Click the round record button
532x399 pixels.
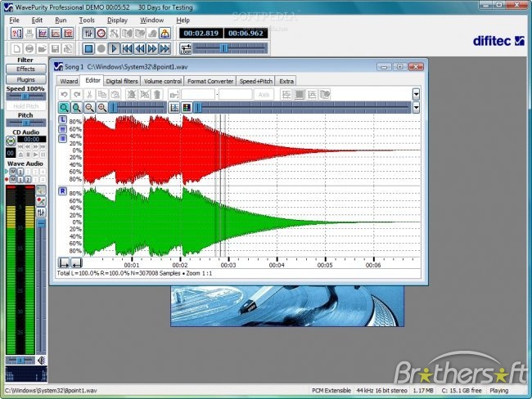101,49
